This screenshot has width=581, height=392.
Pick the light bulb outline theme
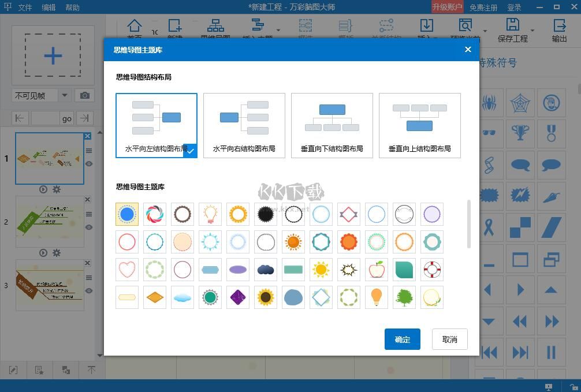(210, 214)
